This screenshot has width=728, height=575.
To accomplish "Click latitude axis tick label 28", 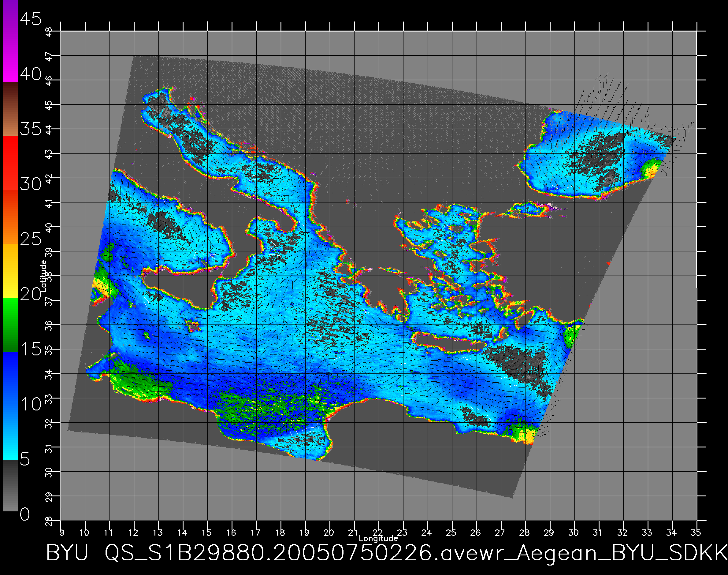I will point(49,521).
